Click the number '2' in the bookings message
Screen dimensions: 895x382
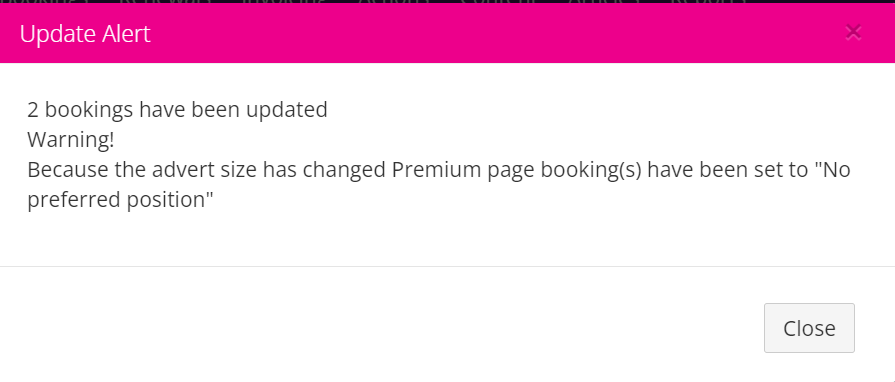[33, 110]
